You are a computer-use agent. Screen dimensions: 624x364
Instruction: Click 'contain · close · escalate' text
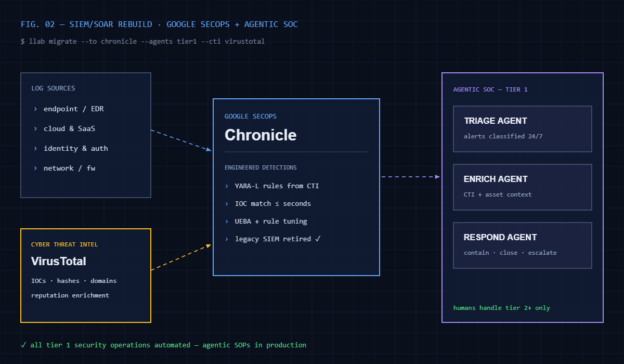(510, 253)
